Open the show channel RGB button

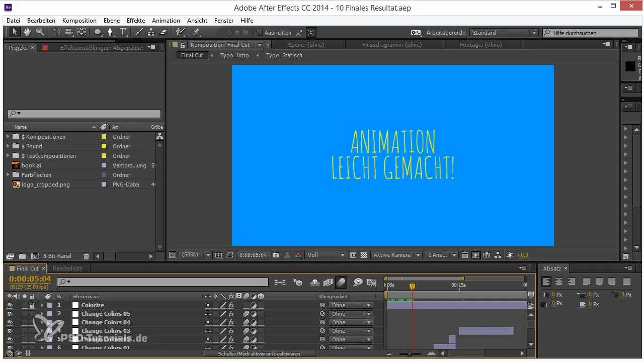297,255
